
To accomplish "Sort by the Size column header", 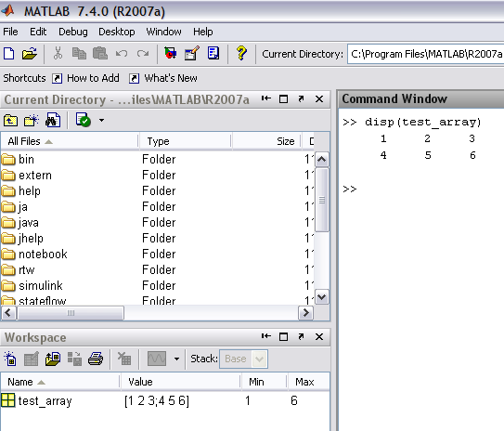I will point(266,141).
